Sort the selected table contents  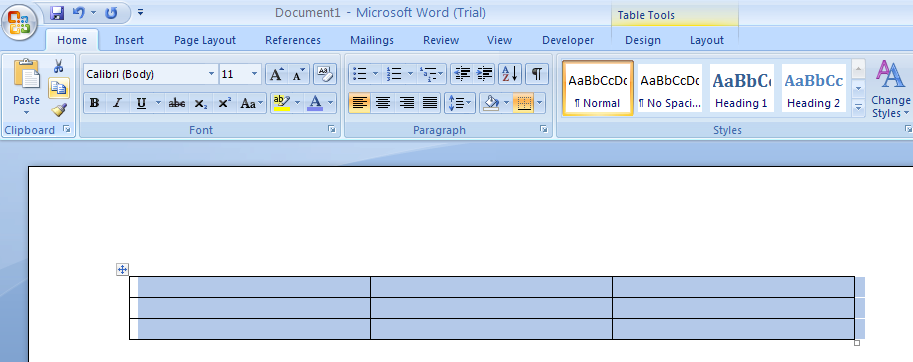[510, 74]
